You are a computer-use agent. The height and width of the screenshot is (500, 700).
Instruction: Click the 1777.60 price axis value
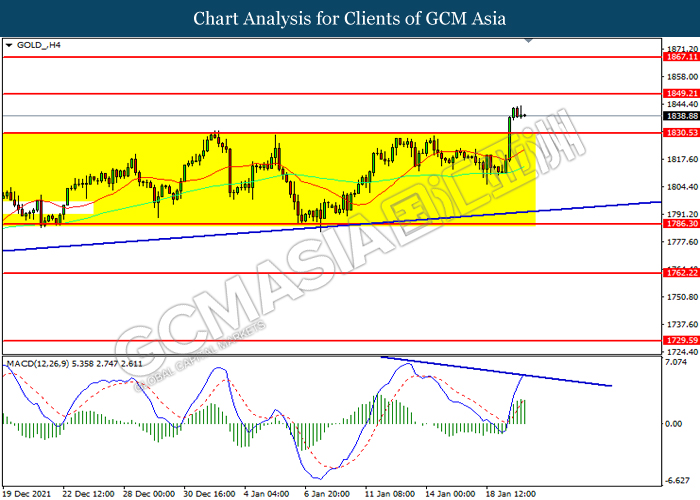pyautogui.click(x=682, y=242)
